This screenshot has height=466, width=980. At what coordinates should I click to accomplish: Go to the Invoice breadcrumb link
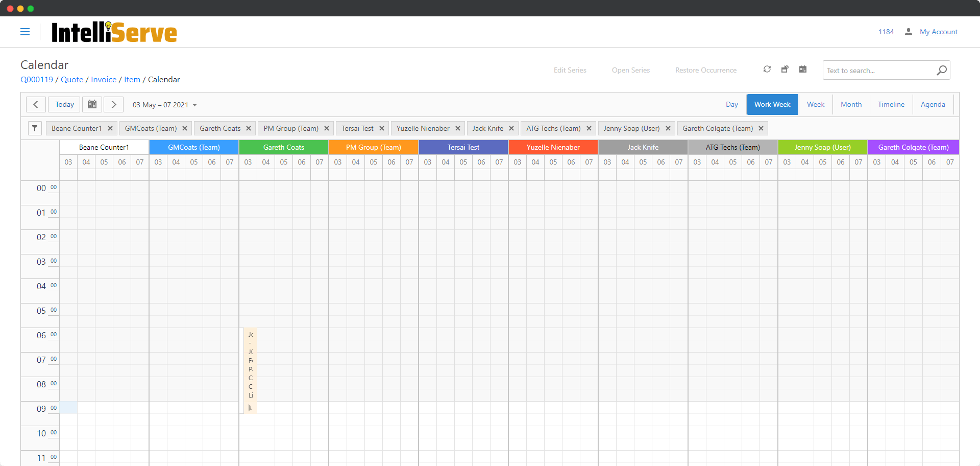104,80
